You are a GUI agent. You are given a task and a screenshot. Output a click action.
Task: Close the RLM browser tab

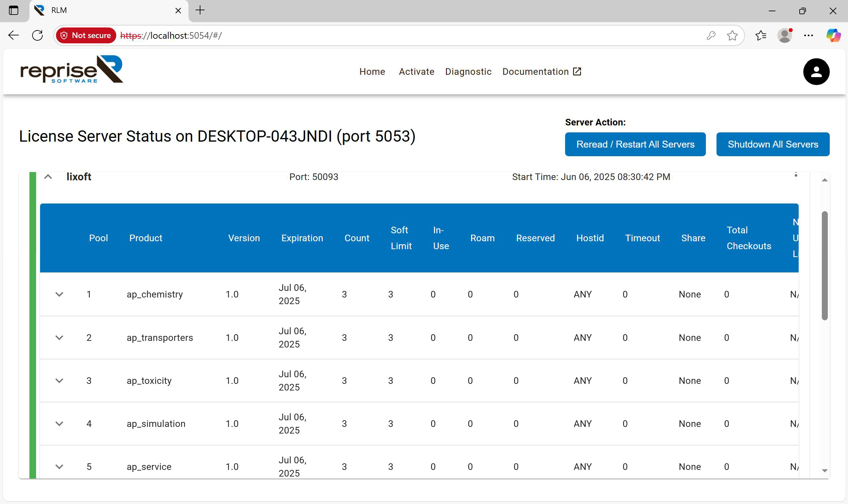point(178,11)
